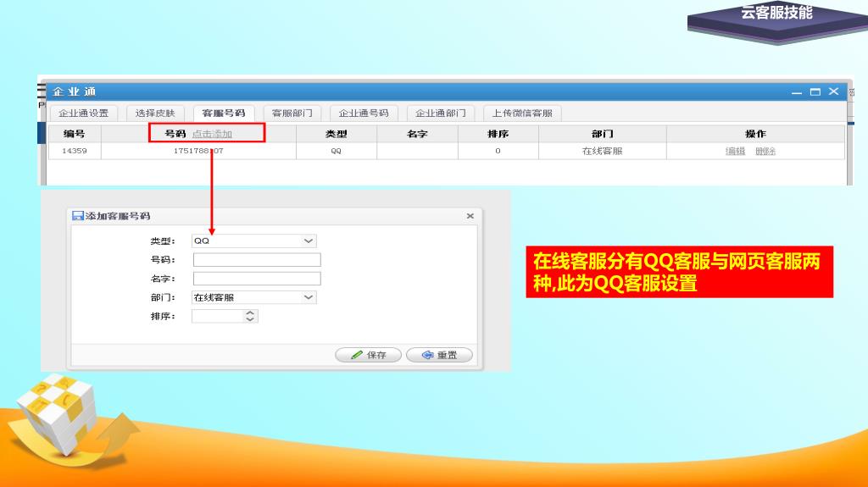Click the 编号 column header
The height and width of the screenshot is (487, 868).
pyautogui.click(x=75, y=134)
